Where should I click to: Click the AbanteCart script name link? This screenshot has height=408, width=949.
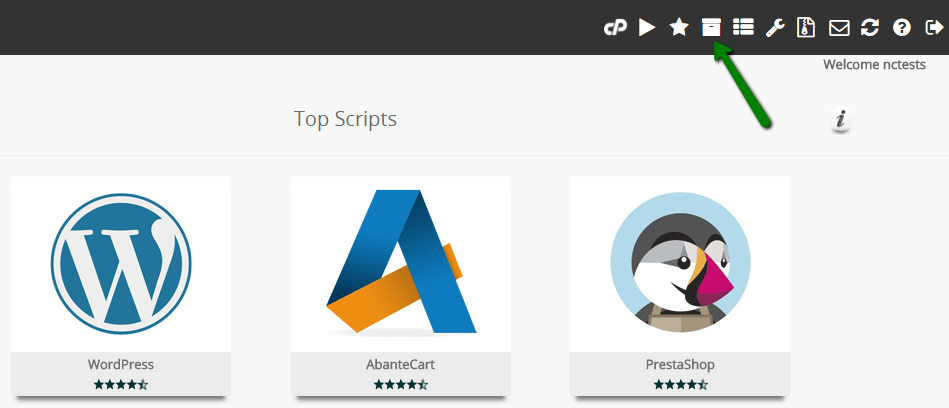coord(400,365)
